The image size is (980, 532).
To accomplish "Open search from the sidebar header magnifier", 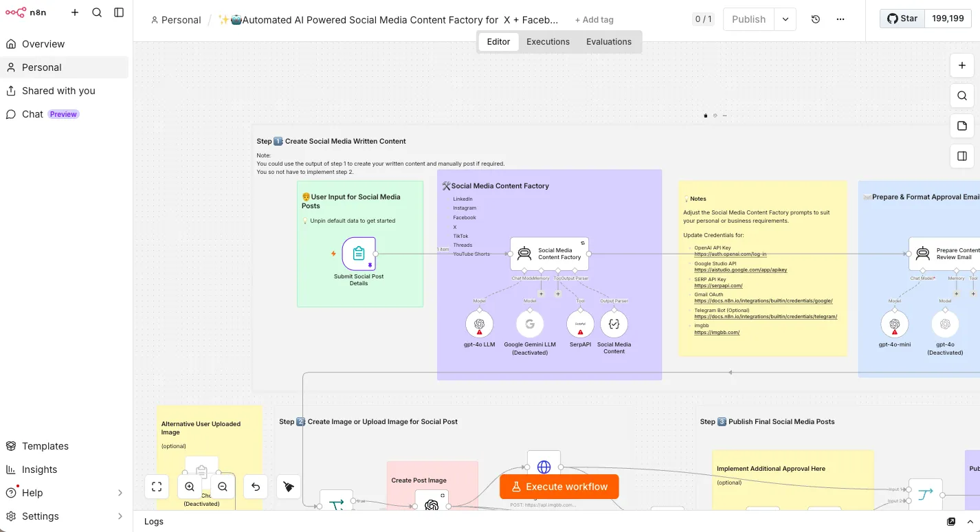I will coord(97,12).
